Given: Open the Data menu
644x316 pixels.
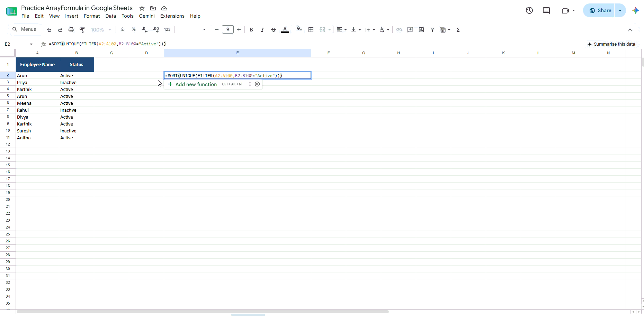Looking at the screenshot, I should (x=111, y=16).
